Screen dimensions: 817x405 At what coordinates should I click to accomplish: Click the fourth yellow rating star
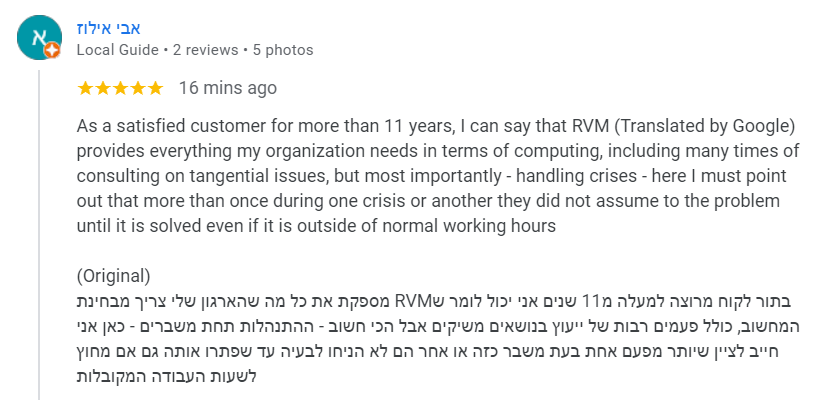(x=138, y=88)
